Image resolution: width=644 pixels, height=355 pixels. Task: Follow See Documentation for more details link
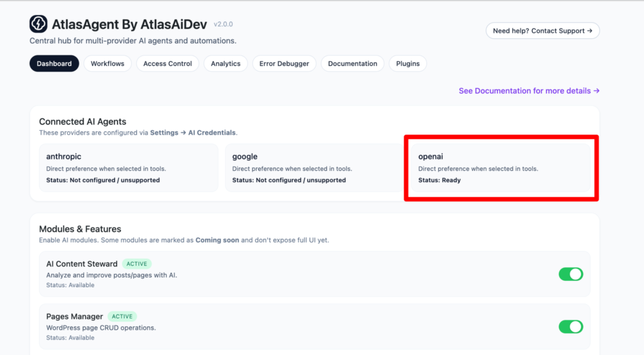coord(529,90)
